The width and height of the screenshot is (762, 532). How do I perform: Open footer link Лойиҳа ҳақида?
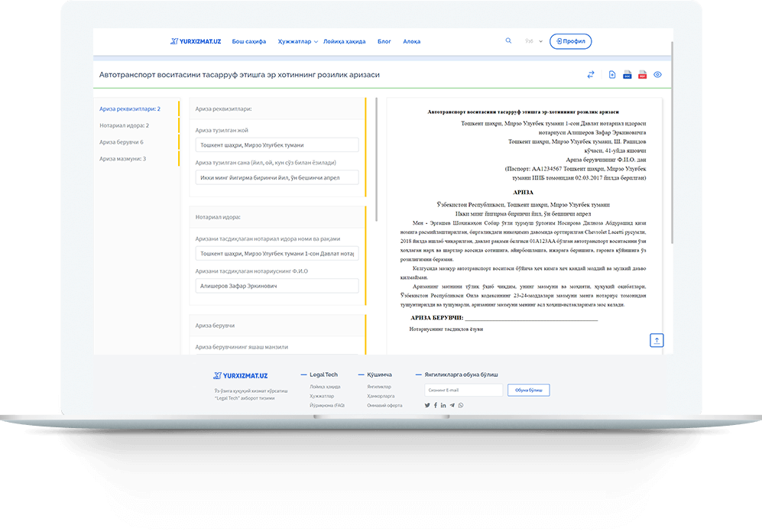[325, 387]
